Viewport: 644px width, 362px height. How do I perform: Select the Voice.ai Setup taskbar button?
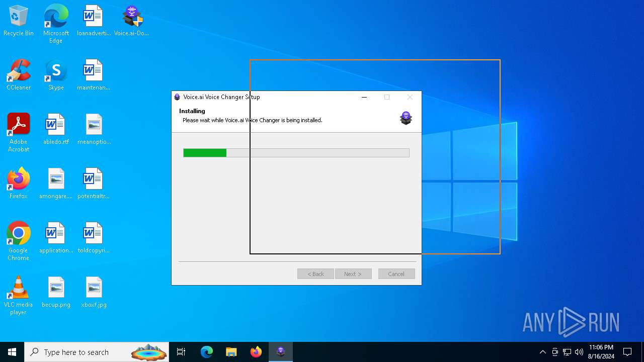(x=281, y=352)
